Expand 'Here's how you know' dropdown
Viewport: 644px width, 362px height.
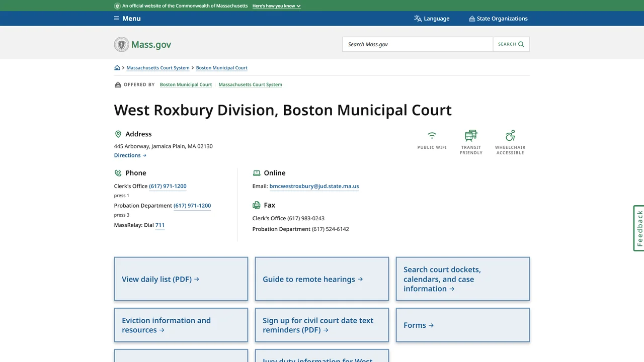276,6
